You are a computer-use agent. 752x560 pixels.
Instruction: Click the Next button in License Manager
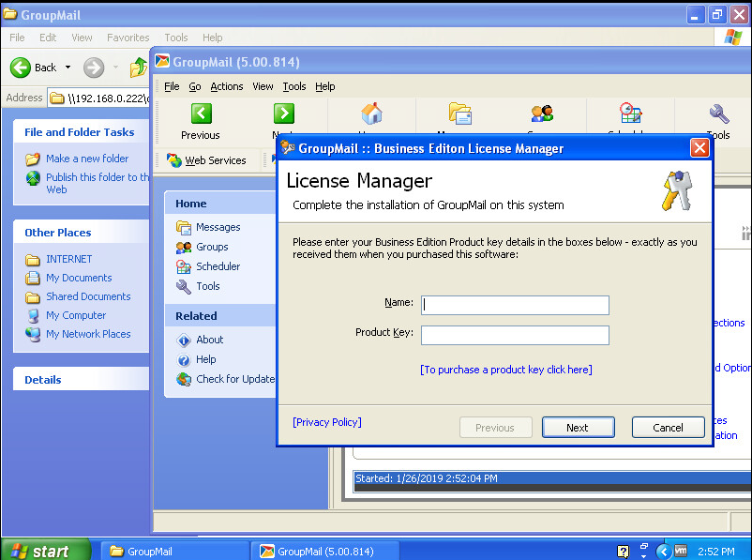click(578, 428)
